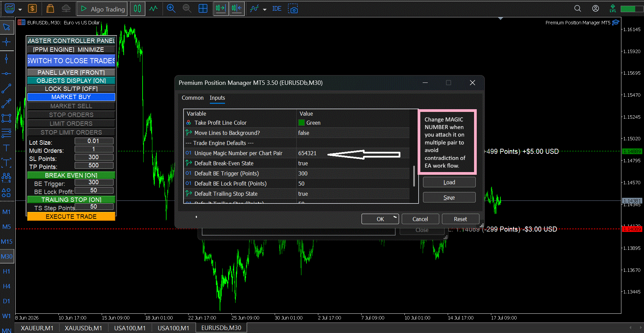Viewport: 644px width, 333px height.
Task: Expand the chart type dropdown arrow top-left
Action: pyautogui.click(x=20, y=9)
